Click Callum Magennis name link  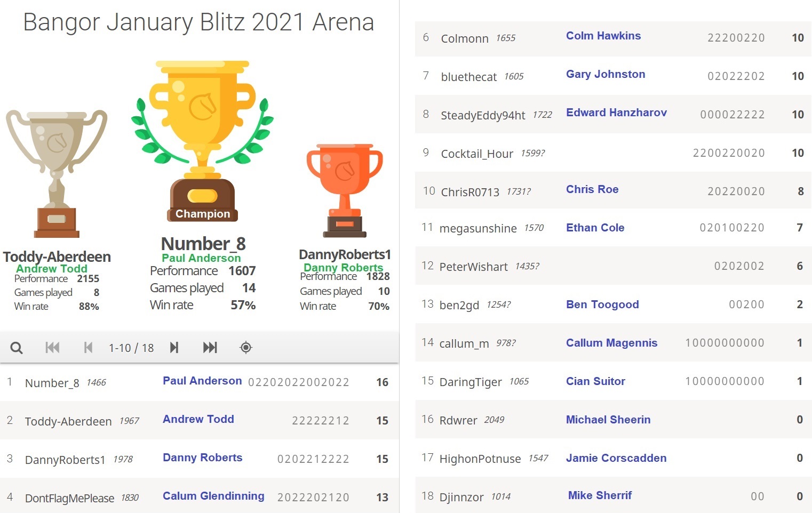pos(611,343)
